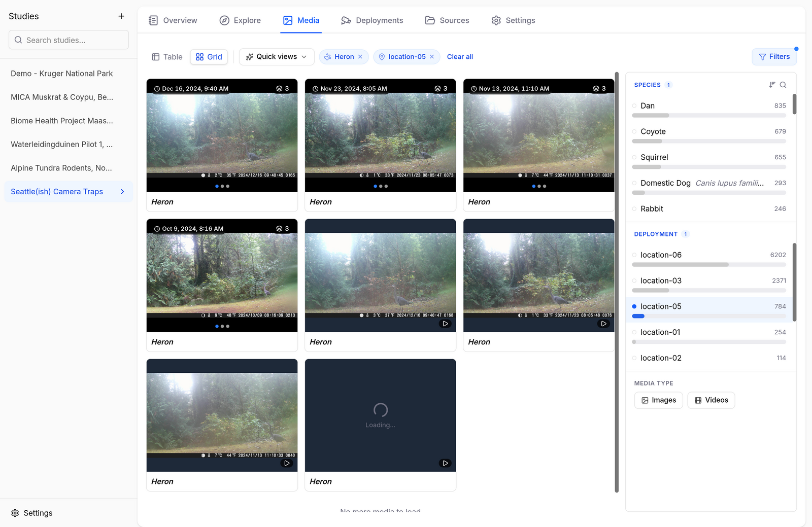Click the DEPLOYMENT section header

pos(656,234)
